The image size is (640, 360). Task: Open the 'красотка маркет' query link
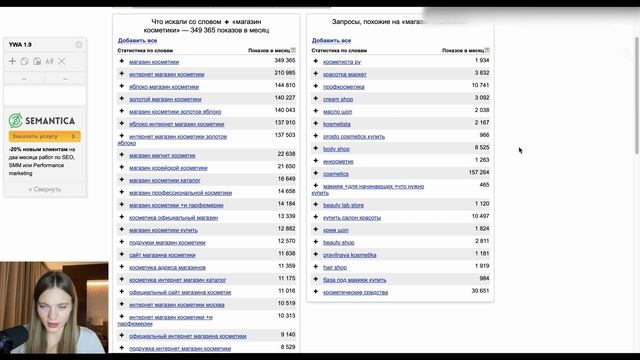pos(345,74)
